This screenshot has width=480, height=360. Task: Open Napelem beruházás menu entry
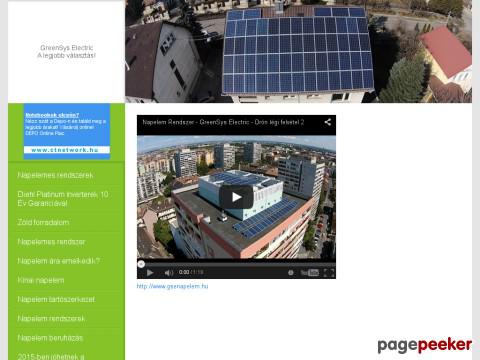[50, 338]
